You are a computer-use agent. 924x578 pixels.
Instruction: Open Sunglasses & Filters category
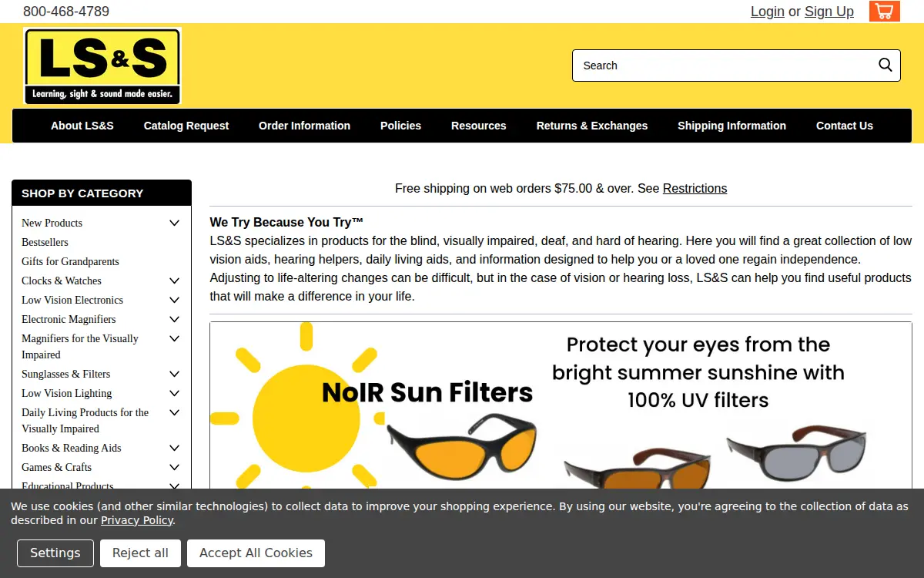click(65, 374)
